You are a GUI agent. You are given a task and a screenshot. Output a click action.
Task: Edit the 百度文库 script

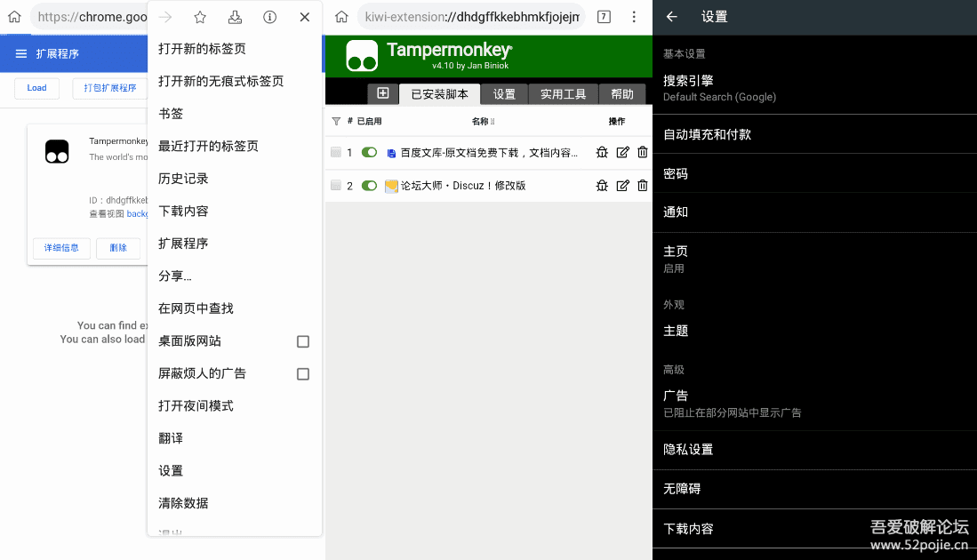622,152
